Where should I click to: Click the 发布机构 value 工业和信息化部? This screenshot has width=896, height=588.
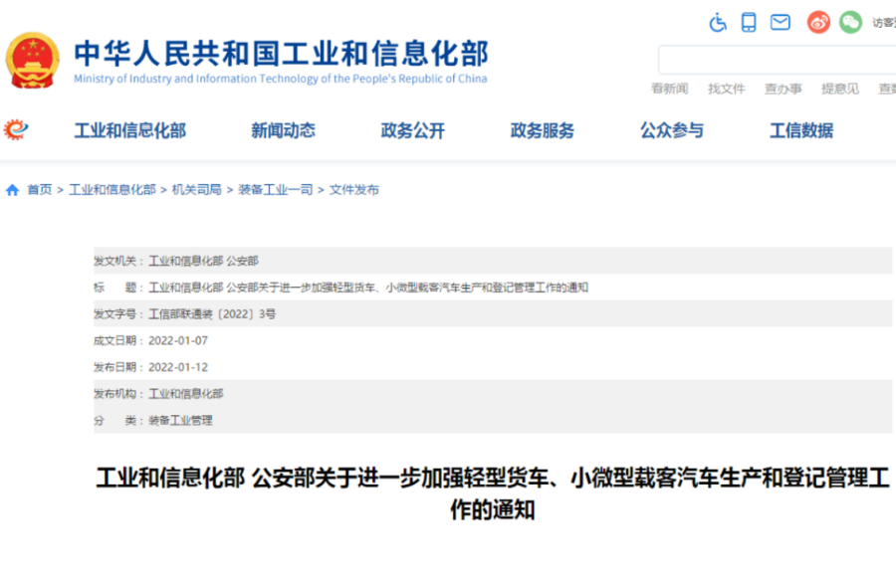tap(186, 394)
